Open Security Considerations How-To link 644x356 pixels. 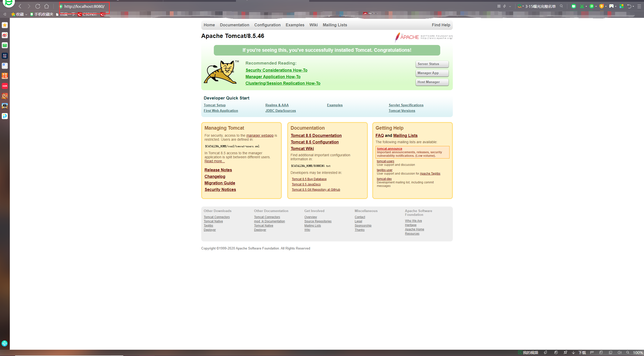coord(276,70)
